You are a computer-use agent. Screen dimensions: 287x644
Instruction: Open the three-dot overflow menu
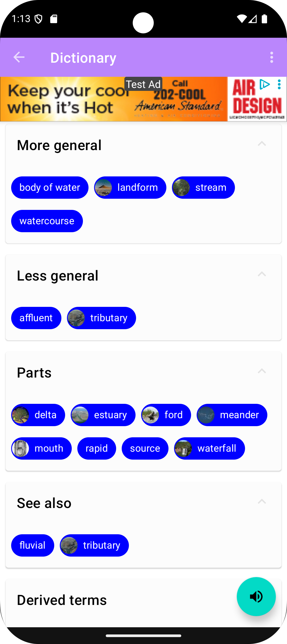(272, 57)
